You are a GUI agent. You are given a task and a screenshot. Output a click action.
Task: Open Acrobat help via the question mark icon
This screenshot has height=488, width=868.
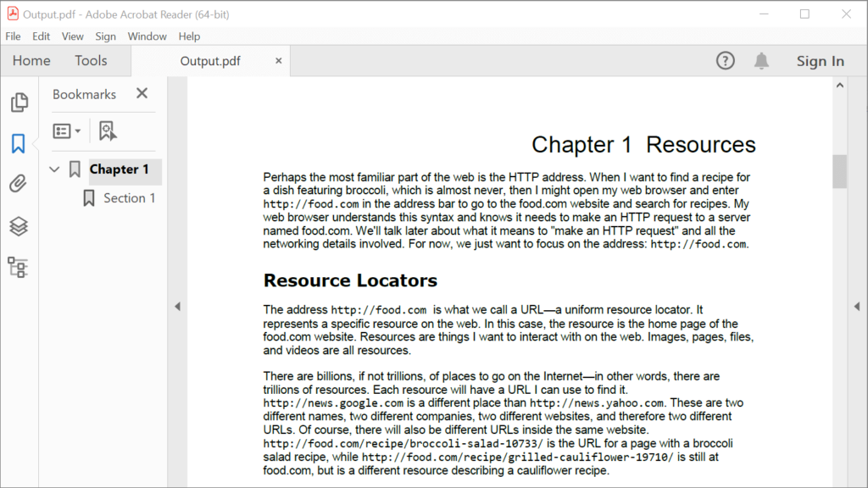tap(726, 60)
